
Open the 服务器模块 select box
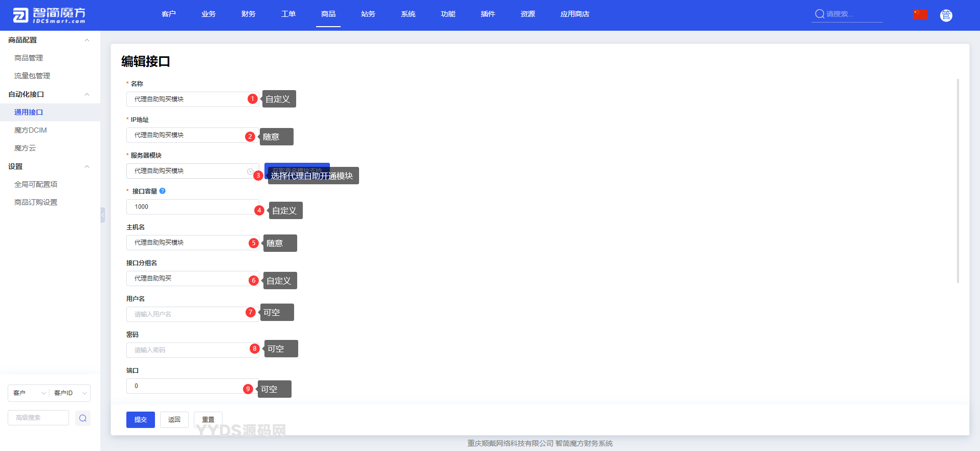pyautogui.click(x=192, y=171)
